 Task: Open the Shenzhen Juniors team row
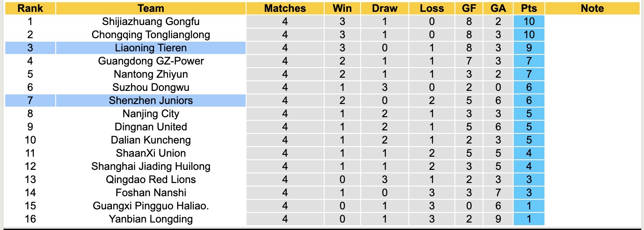[x=151, y=101]
